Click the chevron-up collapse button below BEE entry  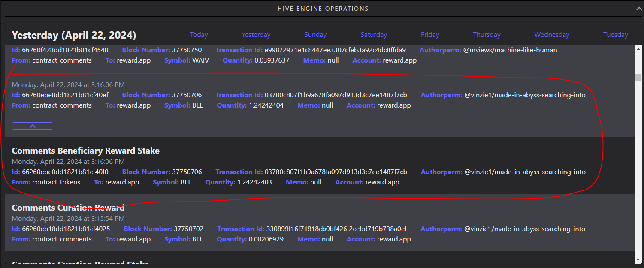tap(33, 126)
